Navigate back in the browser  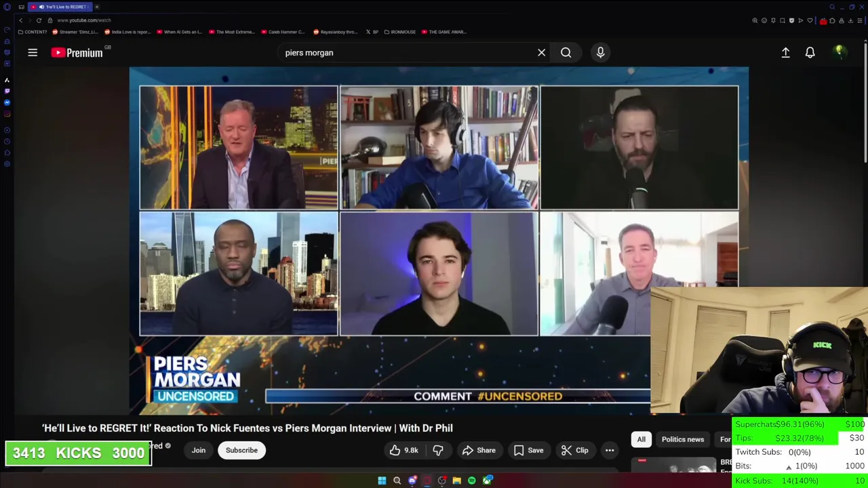20,20
